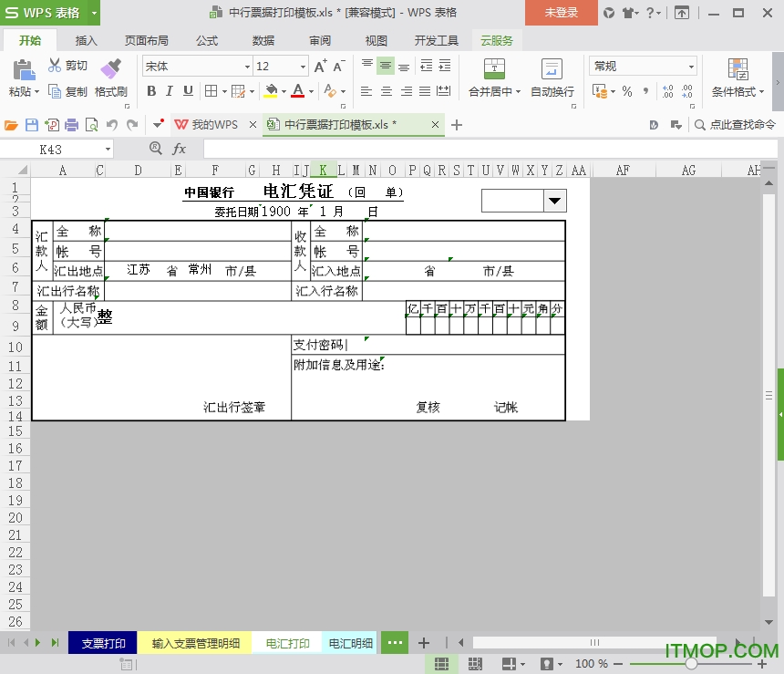Select the 支票打印 sheet tab
Viewport: 784px width, 674px height.
pos(103,643)
